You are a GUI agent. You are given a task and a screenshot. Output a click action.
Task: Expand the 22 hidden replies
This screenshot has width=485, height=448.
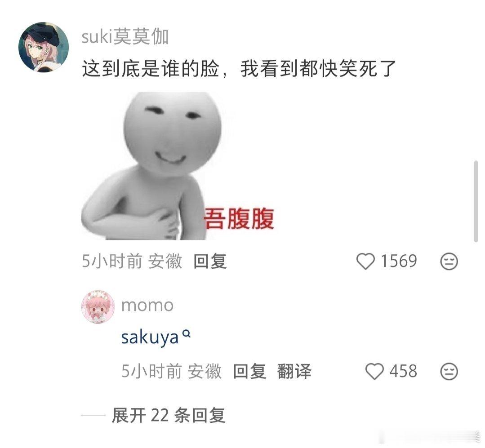tap(168, 415)
